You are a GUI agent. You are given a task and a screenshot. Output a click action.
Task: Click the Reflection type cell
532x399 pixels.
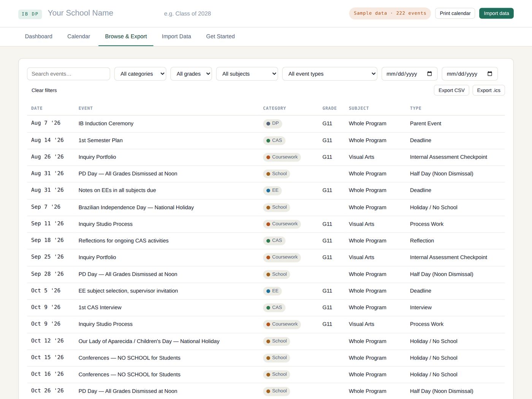422,241
